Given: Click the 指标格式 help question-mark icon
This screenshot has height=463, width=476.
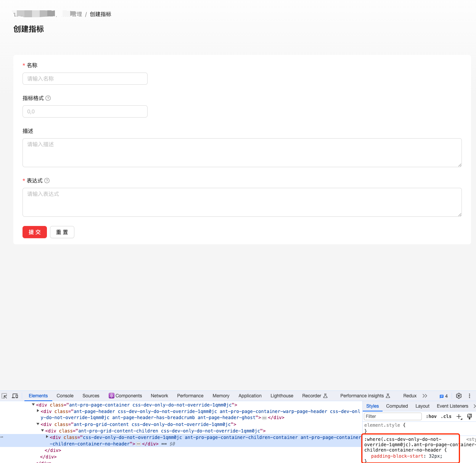Looking at the screenshot, I should (48, 98).
